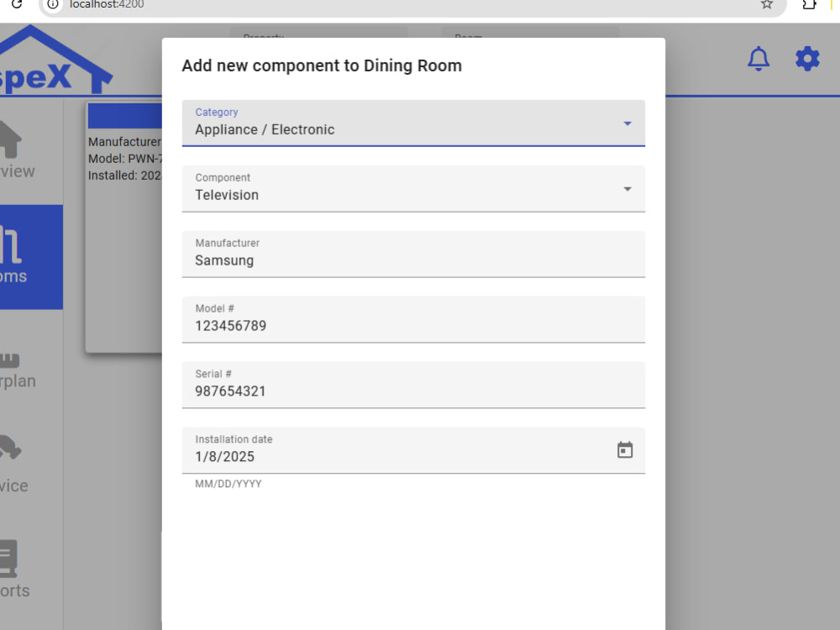
Task: Click the Component dropdown arrow
Action: point(627,189)
